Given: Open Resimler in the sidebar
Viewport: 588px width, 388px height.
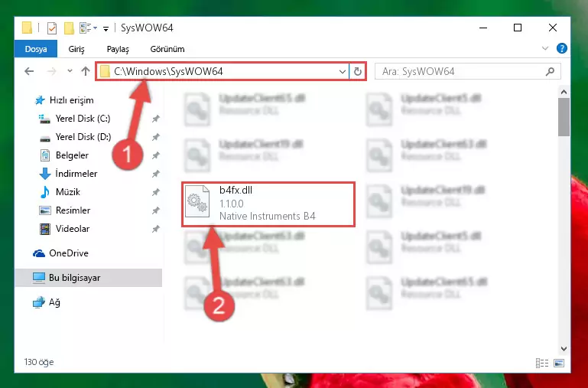Looking at the screenshot, I should click(73, 210).
